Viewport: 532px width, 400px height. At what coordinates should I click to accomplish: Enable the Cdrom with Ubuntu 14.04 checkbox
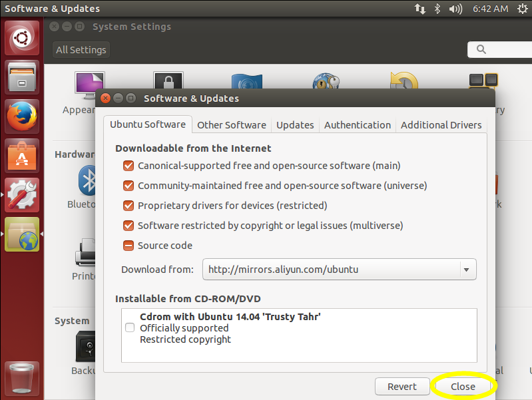pos(130,327)
